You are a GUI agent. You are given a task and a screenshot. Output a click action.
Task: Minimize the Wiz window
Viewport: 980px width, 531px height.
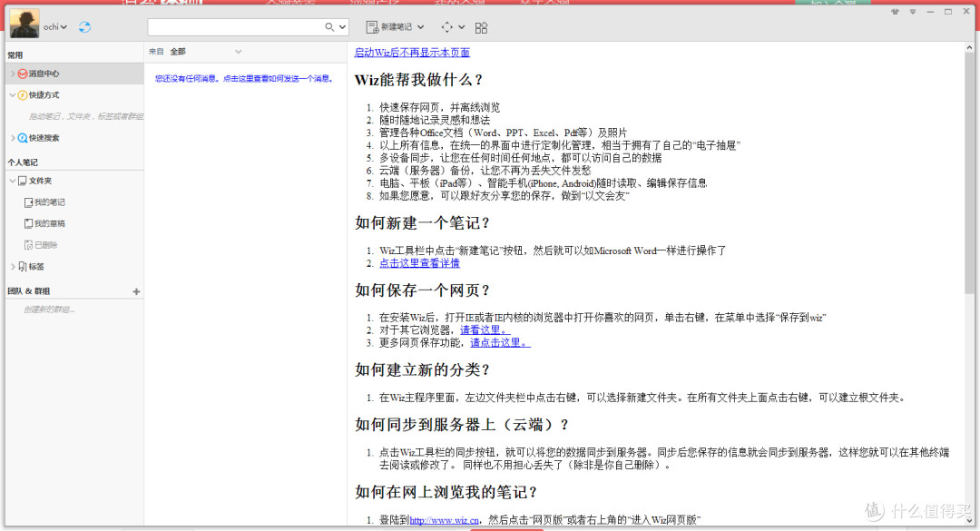click(x=930, y=12)
